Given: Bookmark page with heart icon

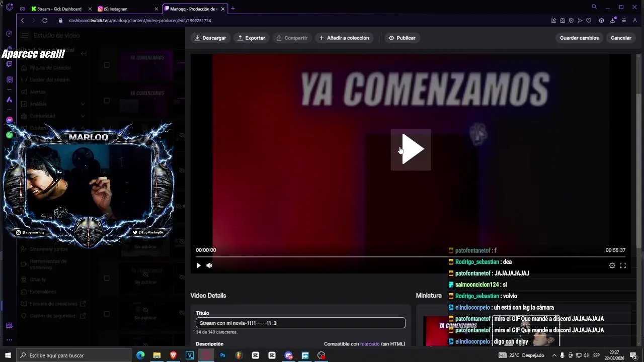Looking at the screenshot, I should 589,21.
